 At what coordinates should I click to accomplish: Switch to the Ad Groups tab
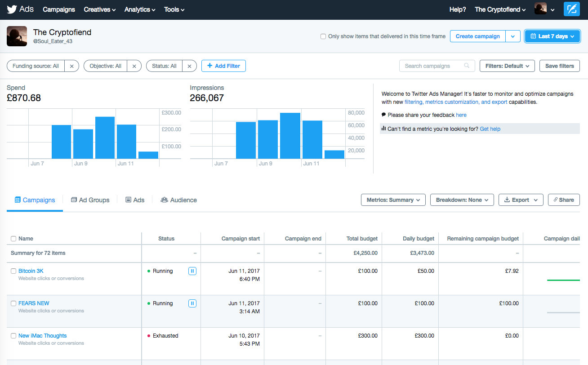point(90,200)
